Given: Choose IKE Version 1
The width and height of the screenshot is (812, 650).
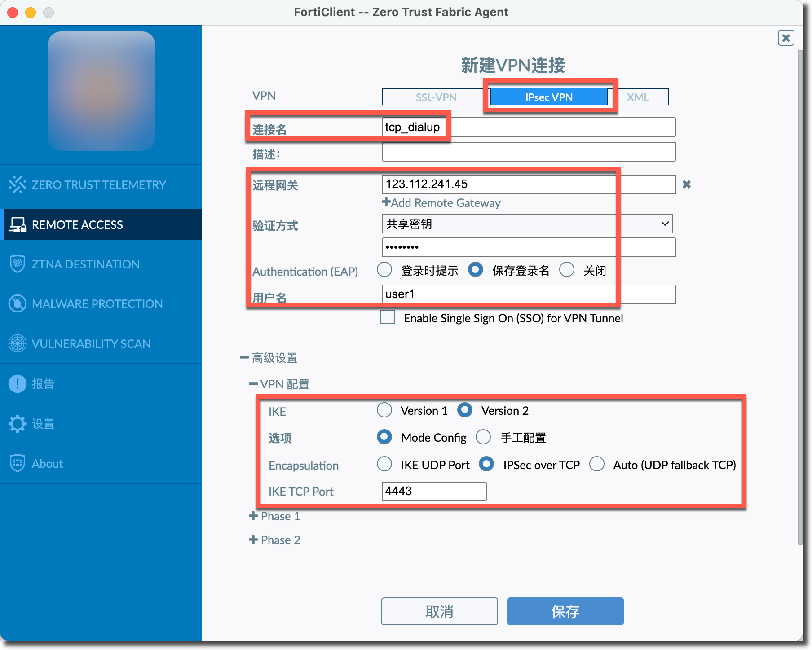Looking at the screenshot, I should pos(384,410).
